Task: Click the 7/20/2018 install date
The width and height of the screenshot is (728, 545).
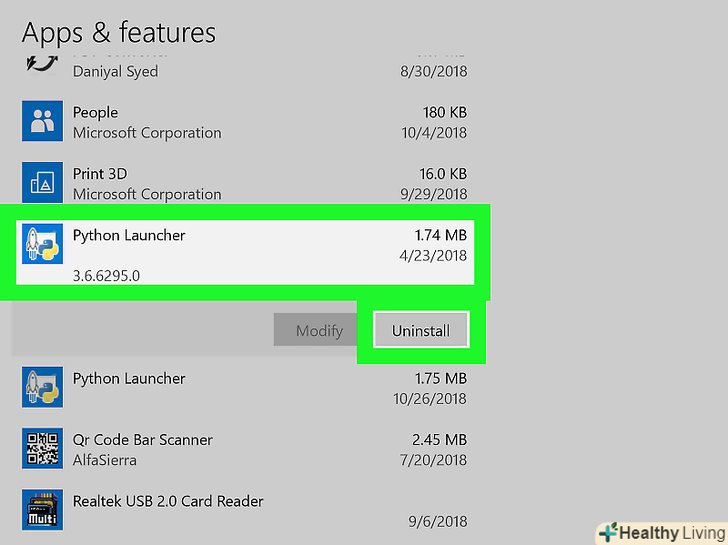Action: (x=433, y=460)
